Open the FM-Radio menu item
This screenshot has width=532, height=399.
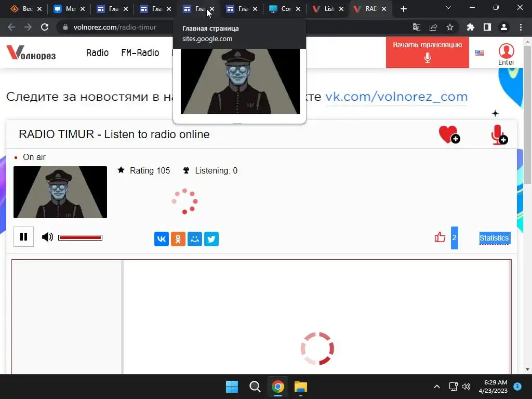(x=140, y=52)
